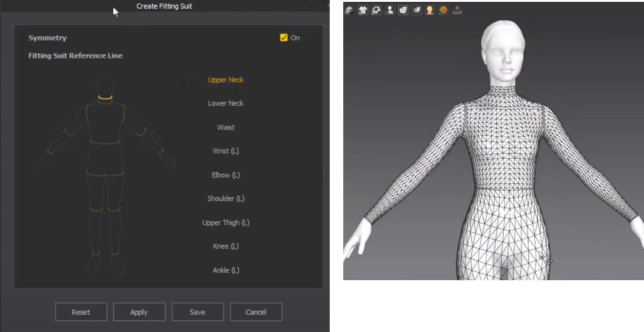Click the yellow neck ring on body diagram
This screenshot has height=332, width=644.
(105, 98)
